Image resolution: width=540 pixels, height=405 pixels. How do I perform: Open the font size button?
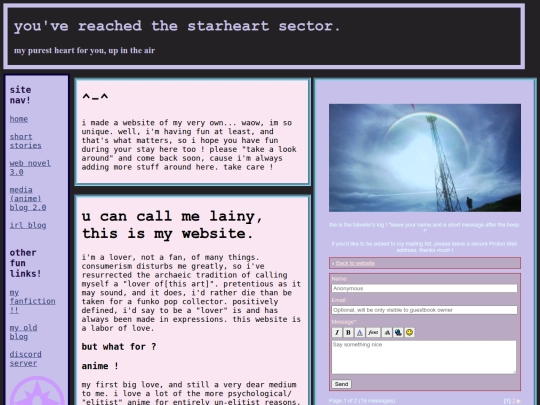(x=387, y=332)
